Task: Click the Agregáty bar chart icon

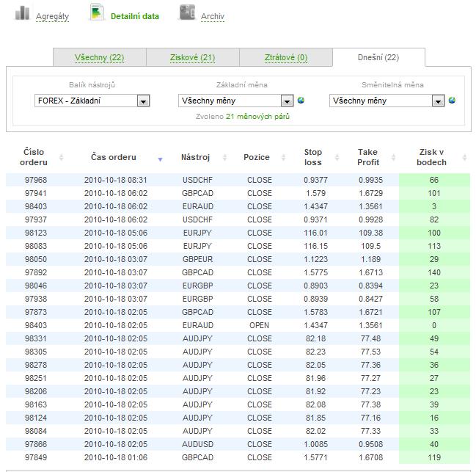Action: (x=22, y=12)
